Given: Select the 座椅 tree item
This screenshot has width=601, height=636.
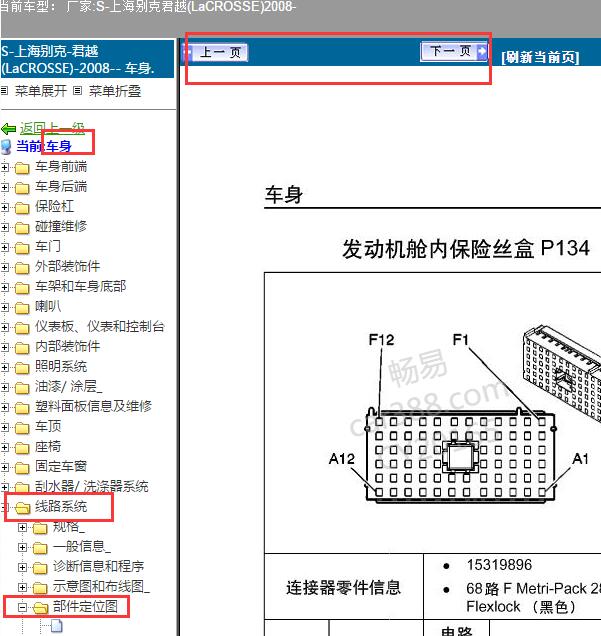Looking at the screenshot, I should pyautogui.click(x=48, y=446).
